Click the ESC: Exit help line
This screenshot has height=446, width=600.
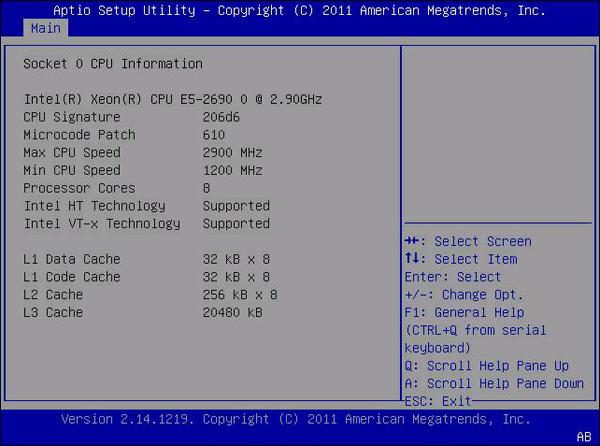point(438,401)
